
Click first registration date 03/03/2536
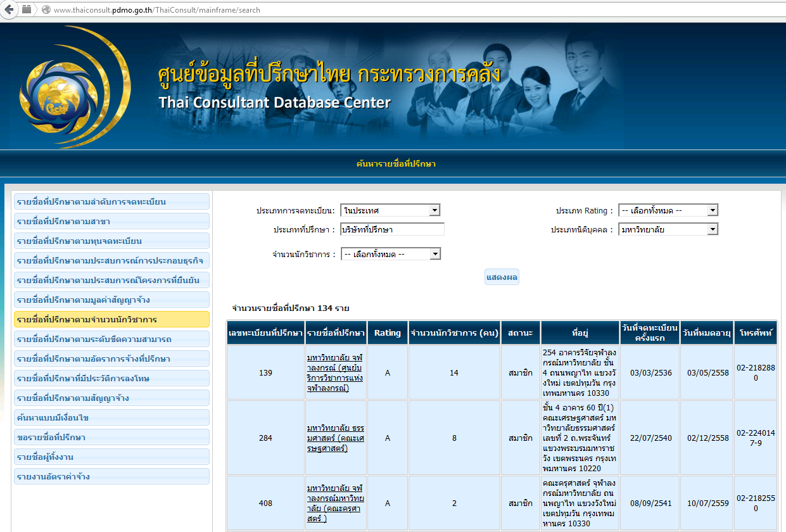[650, 373]
